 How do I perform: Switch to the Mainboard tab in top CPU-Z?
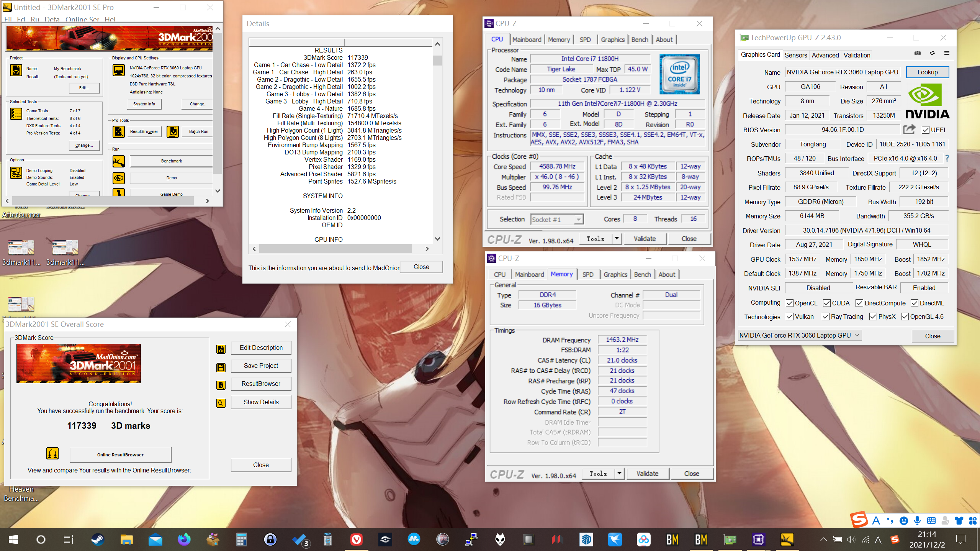(x=527, y=39)
